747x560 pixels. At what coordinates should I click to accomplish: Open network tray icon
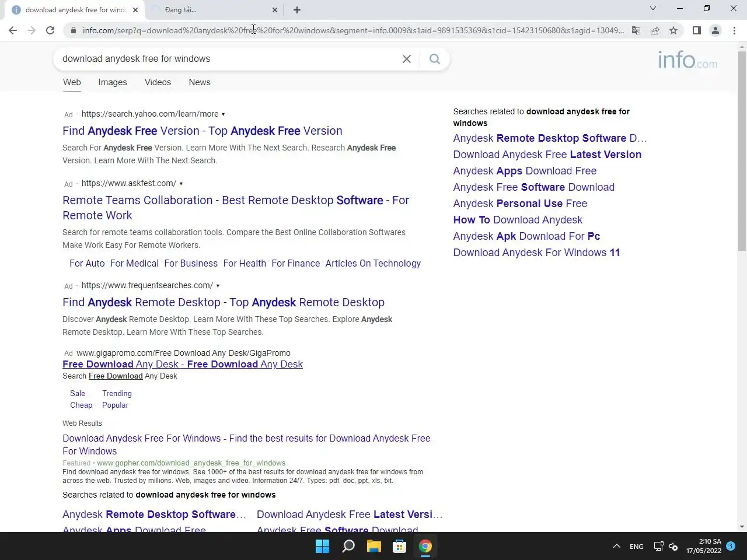(658, 547)
